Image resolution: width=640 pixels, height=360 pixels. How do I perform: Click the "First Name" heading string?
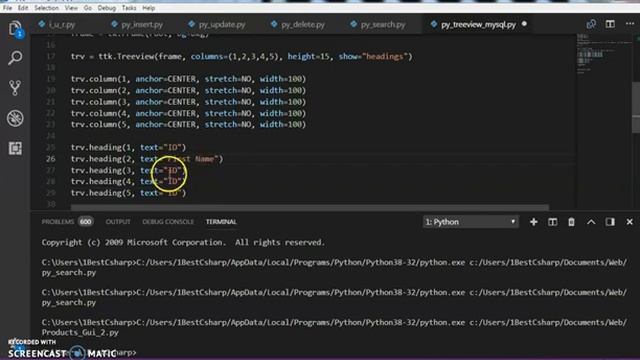191,159
